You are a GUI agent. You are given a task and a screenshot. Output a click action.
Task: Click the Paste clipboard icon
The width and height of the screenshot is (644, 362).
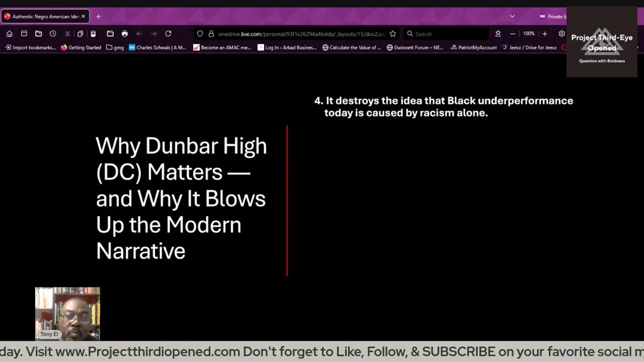point(93,34)
